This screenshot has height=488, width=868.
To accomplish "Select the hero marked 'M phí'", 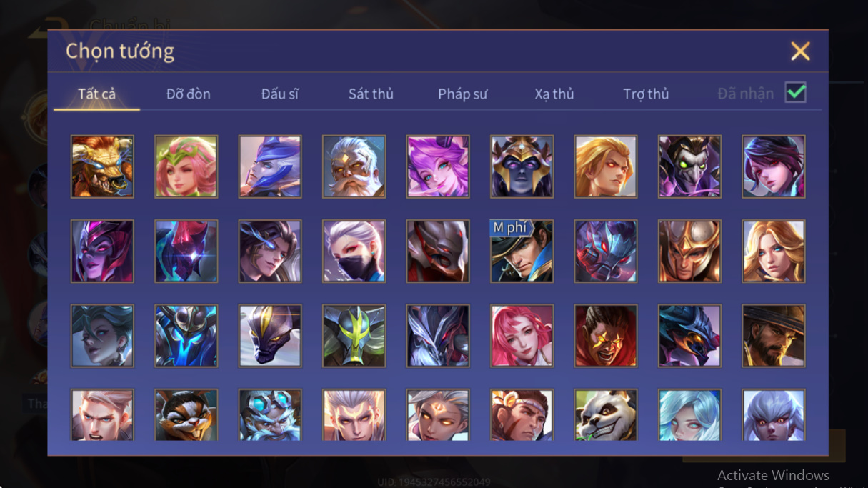I will 522,251.
